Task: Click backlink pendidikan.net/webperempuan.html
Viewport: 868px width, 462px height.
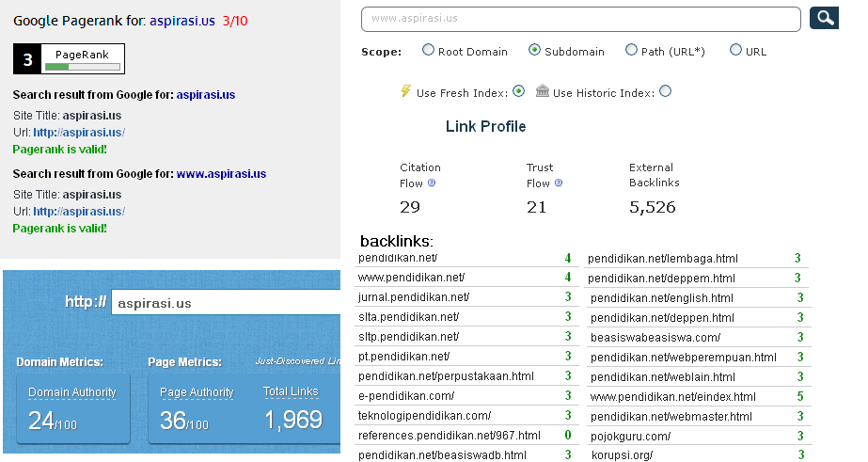Action: 684,358
